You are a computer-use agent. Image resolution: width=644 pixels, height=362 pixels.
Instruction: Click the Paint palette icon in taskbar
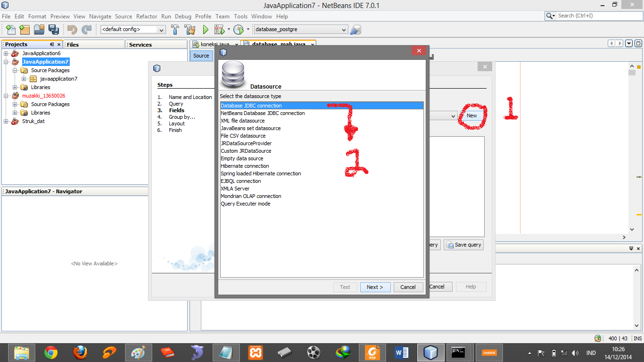(139, 353)
